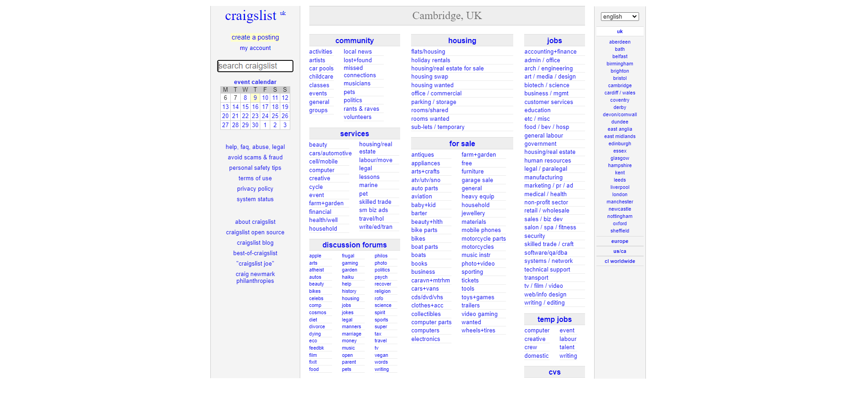Open the cvs section heading
Viewport: 868px width, 395px height.
pyautogui.click(x=554, y=372)
